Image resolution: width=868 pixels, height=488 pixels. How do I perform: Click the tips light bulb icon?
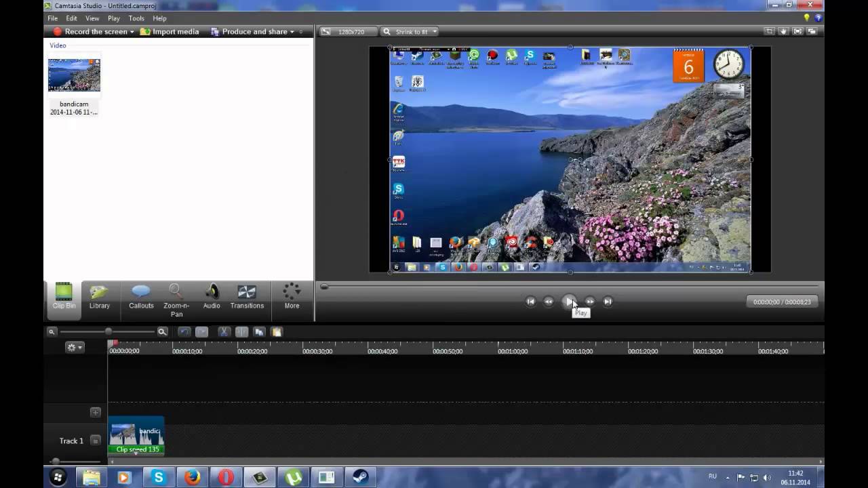pos(806,18)
